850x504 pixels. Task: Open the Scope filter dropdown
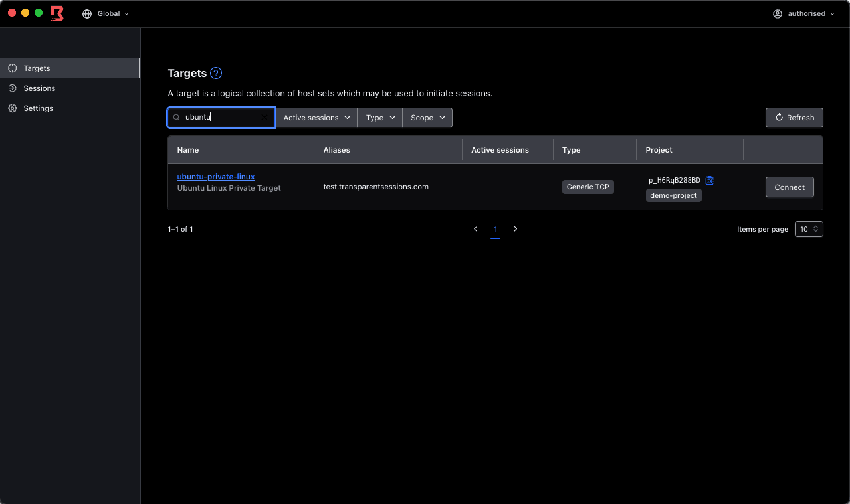tap(427, 118)
